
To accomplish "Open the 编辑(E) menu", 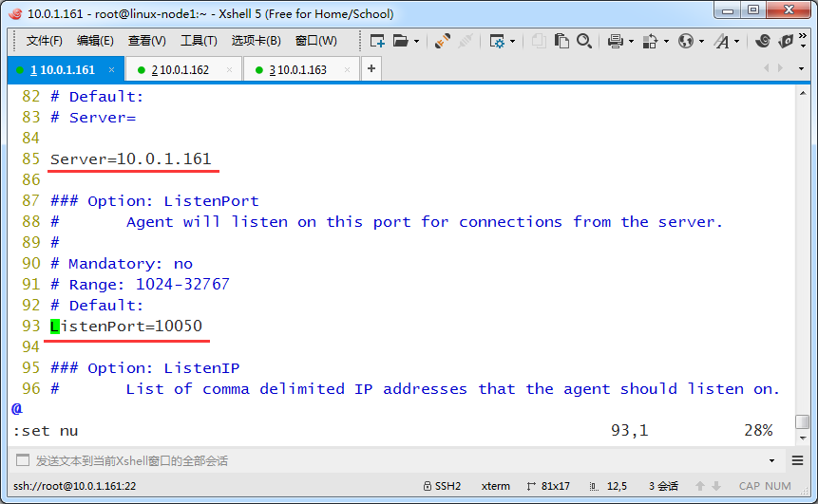I will (x=95, y=41).
